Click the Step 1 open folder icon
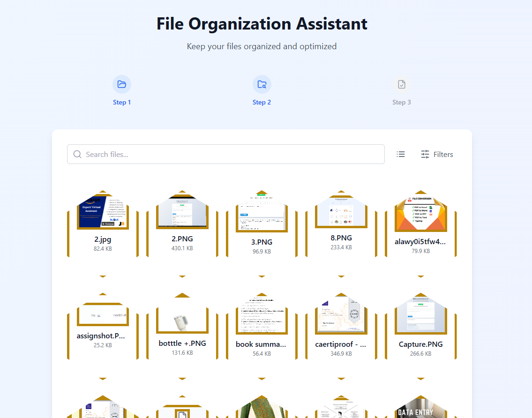Image resolution: width=532 pixels, height=418 pixels. 122,84
